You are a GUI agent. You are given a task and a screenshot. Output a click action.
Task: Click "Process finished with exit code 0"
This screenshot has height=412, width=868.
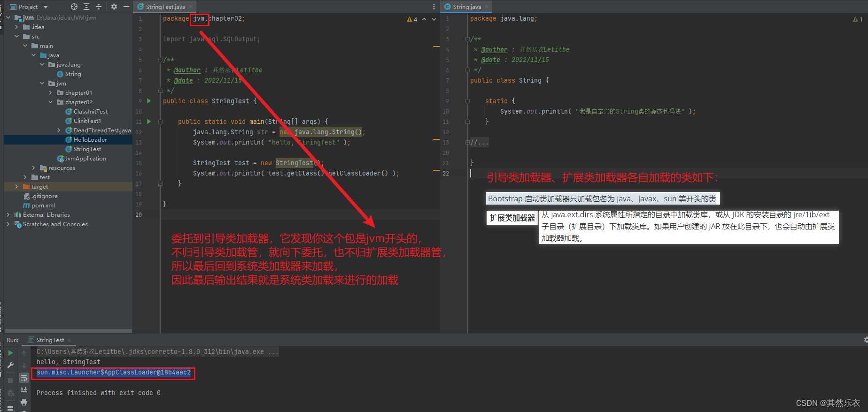point(99,393)
